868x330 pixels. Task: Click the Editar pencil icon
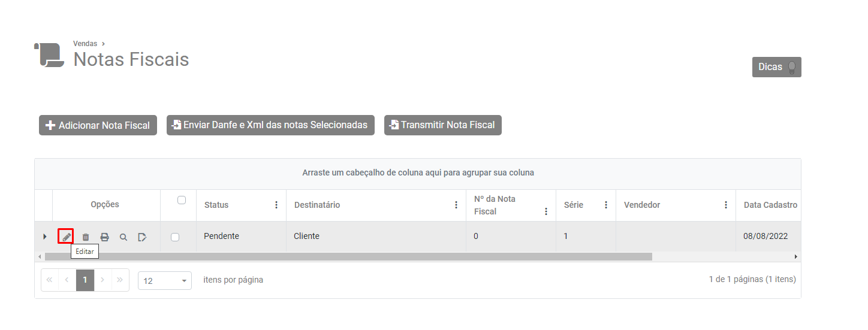tap(66, 237)
